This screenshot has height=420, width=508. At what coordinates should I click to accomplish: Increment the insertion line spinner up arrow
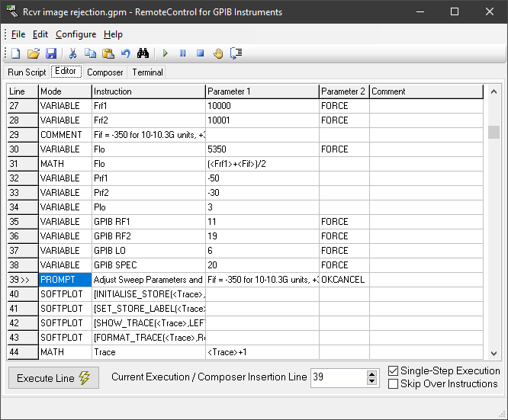(371, 374)
